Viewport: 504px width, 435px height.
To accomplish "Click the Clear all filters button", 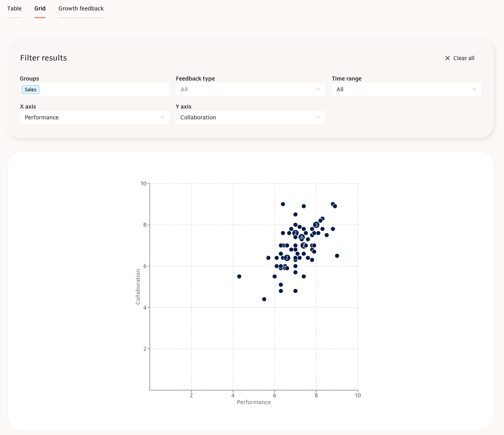I will [x=460, y=58].
